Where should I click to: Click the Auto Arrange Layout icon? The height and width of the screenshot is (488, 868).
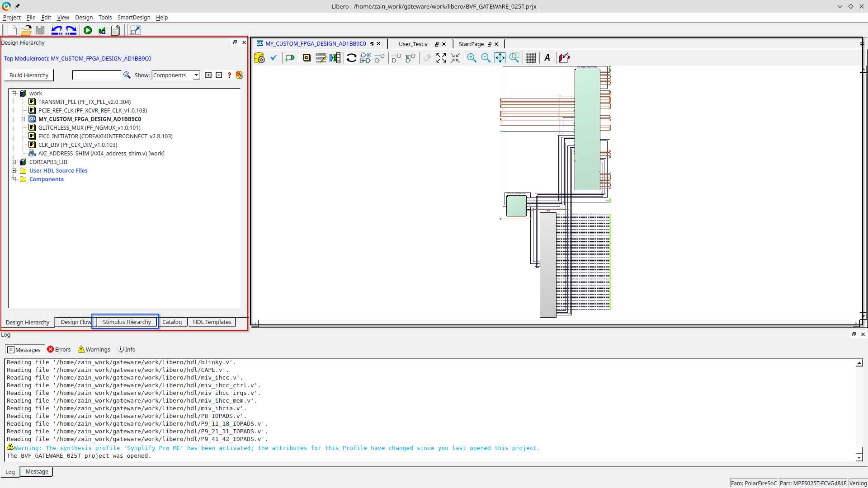pyautogui.click(x=351, y=58)
